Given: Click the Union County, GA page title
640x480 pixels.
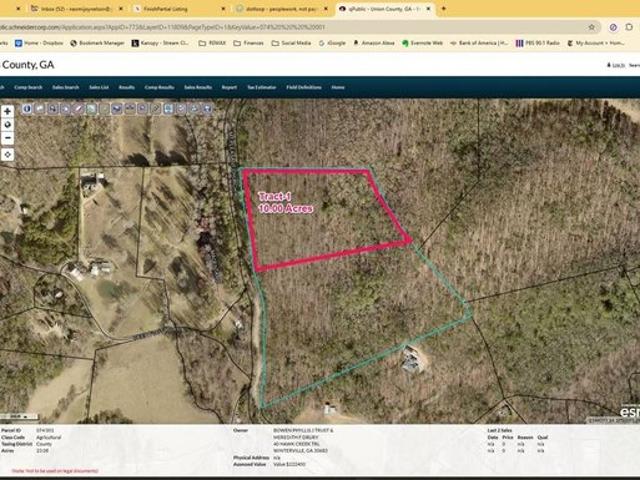Looking at the screenshot, I should [x=28, y=65].
